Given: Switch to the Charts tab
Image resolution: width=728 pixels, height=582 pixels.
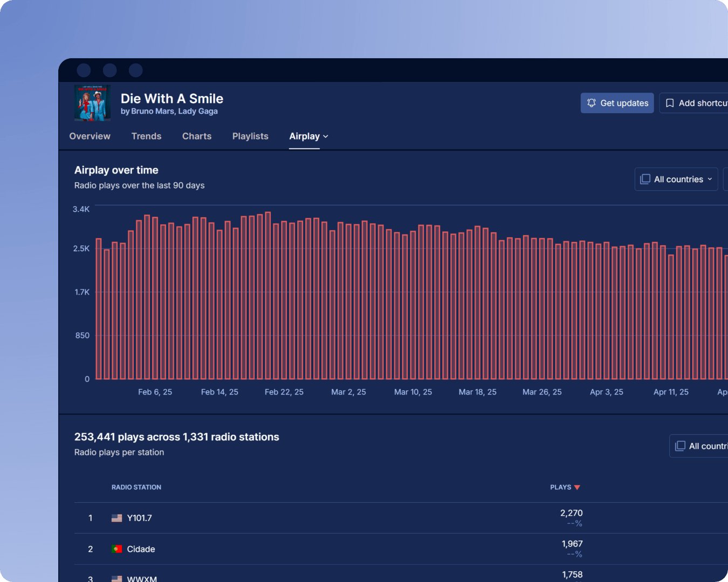Looking at the screenshot, I should click(197, 136).
